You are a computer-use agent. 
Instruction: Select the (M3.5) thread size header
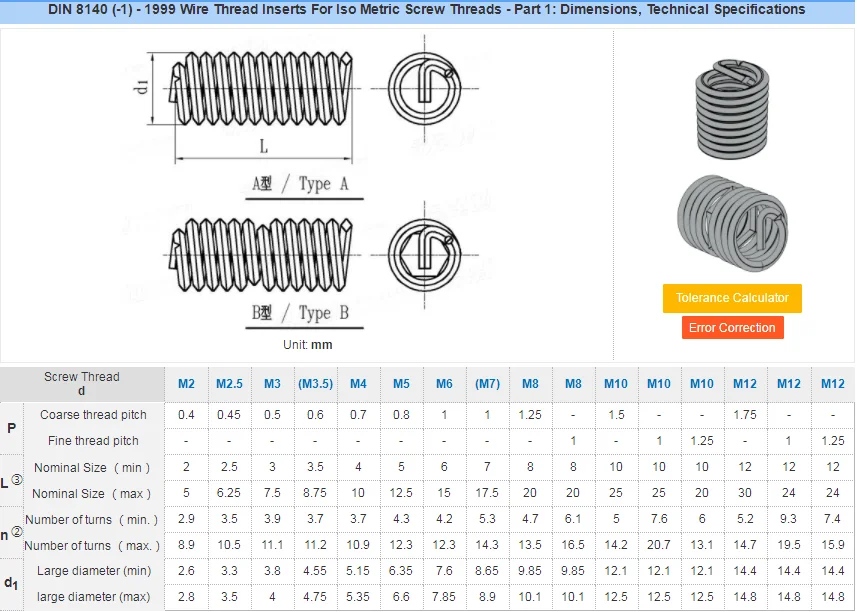315,384
